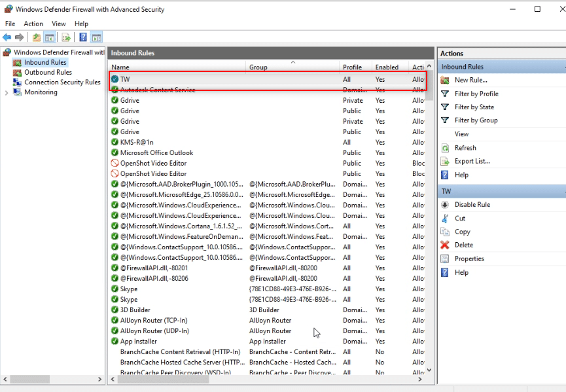Click Disable Rule for TW
The width and height of the screenshot is (566, 392).
click(x=472, y=205)
